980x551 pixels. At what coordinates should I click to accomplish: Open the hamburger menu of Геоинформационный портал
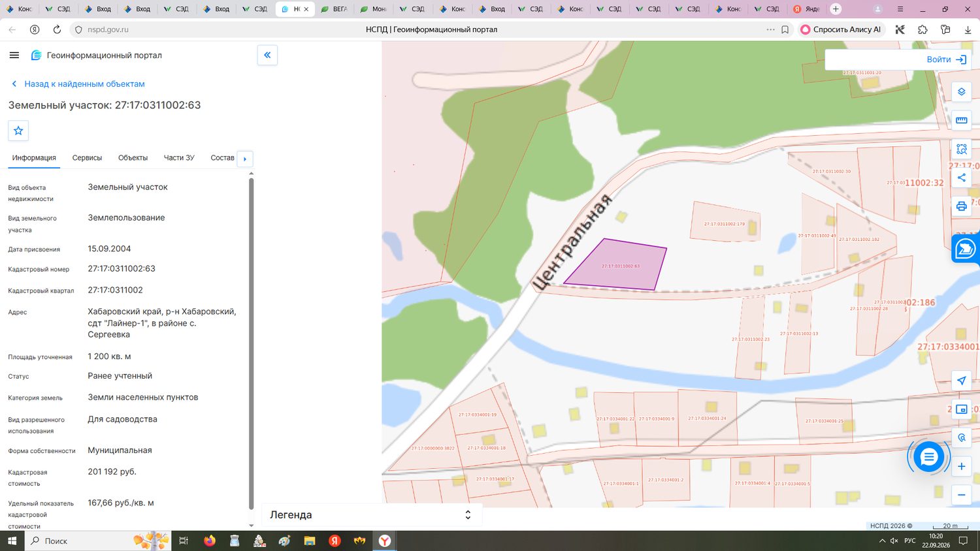point(14,55)
